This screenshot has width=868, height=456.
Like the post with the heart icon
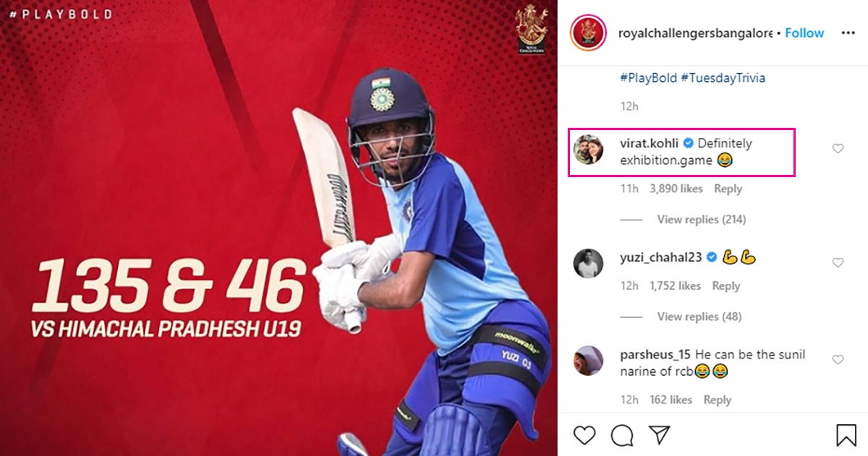coord(584,434)
